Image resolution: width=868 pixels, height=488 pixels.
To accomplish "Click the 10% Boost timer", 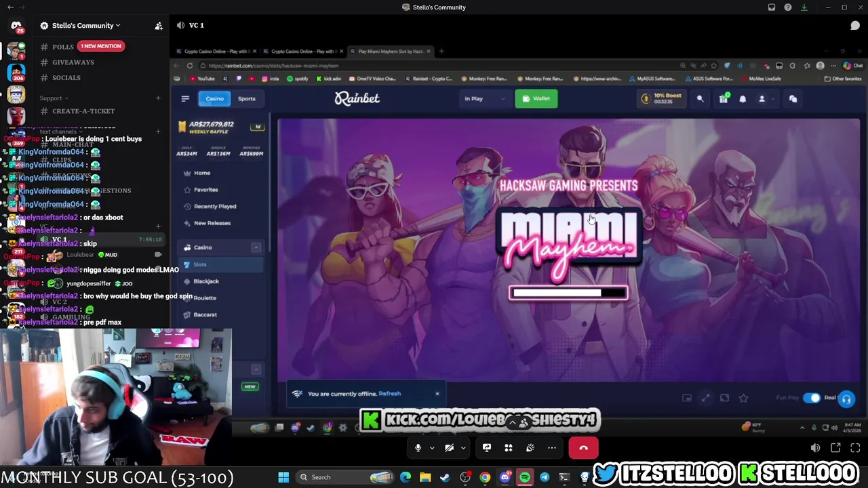I will click(661, 99).
